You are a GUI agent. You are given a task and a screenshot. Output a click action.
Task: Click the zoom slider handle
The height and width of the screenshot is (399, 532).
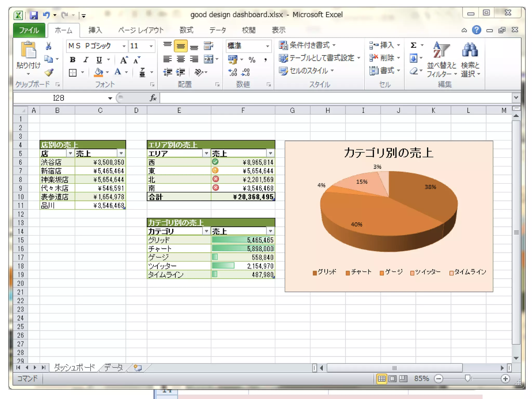(x=468, y=378)
